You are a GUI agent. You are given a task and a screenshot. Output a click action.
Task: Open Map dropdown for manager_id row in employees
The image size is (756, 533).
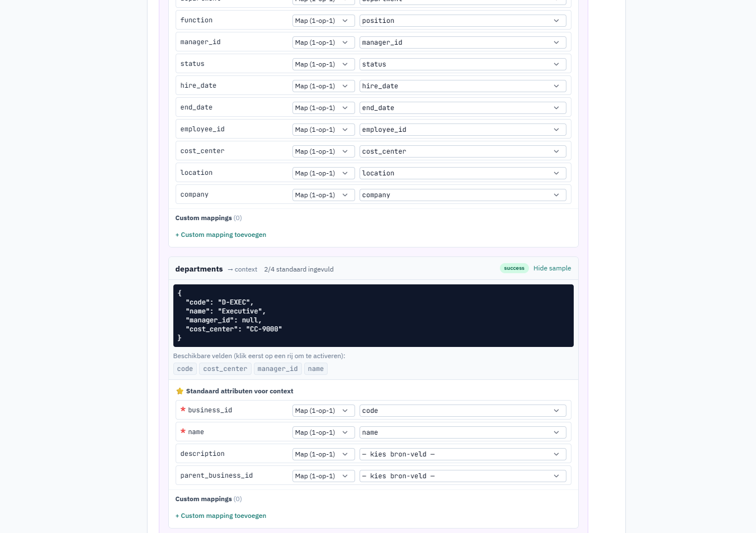(x=323, y=42)
